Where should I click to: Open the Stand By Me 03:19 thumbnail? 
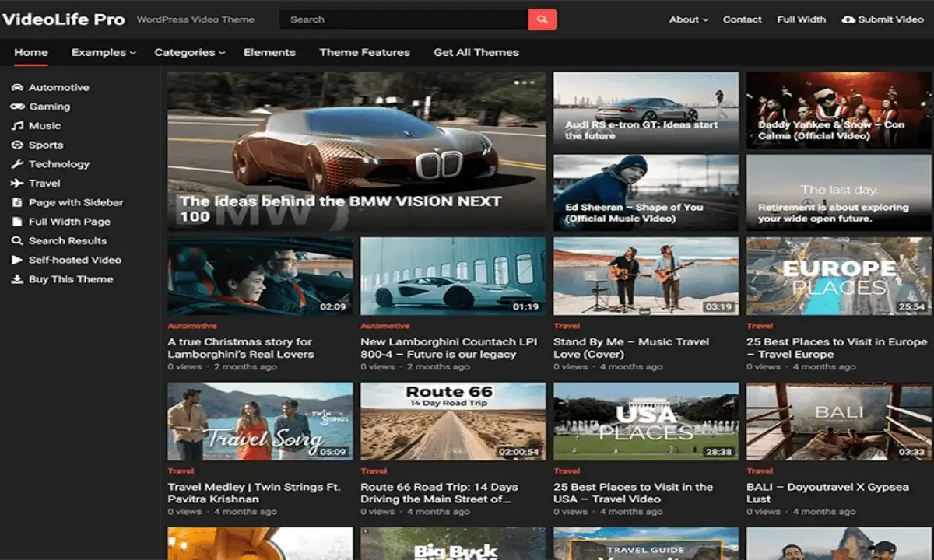pos(646,276)
